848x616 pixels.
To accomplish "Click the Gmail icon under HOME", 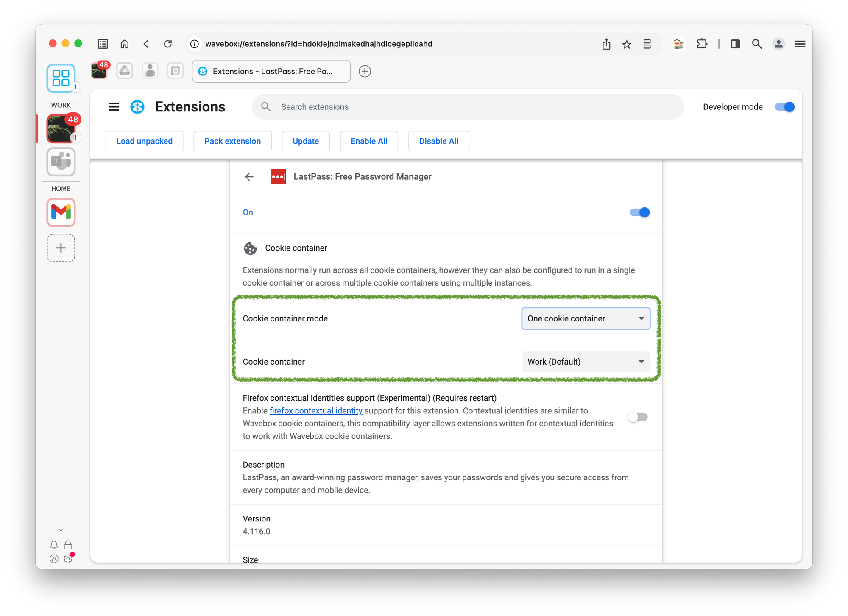I will (61, 212).
